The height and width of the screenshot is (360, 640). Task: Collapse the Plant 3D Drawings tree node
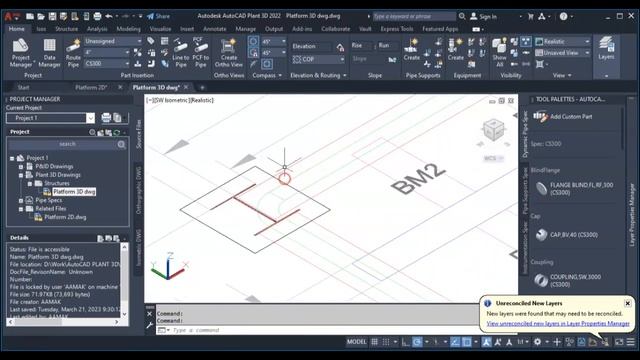(21, 175)
